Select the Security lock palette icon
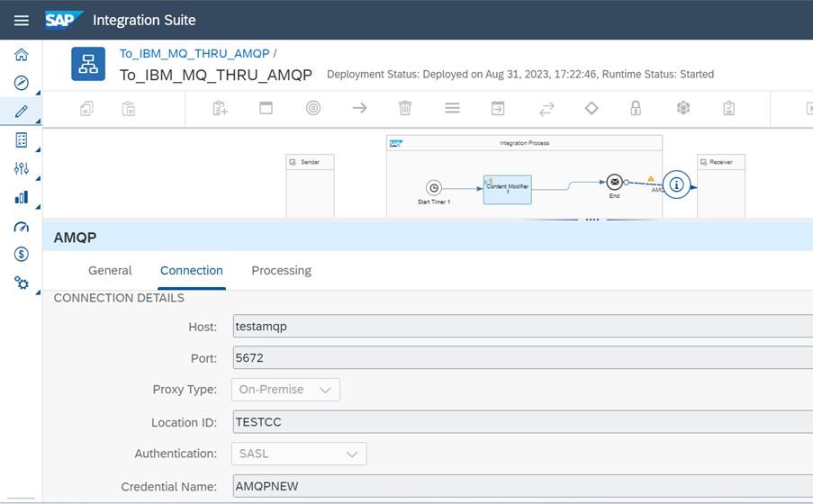Screen dimensions: 813x504 [x=636, y=108]
